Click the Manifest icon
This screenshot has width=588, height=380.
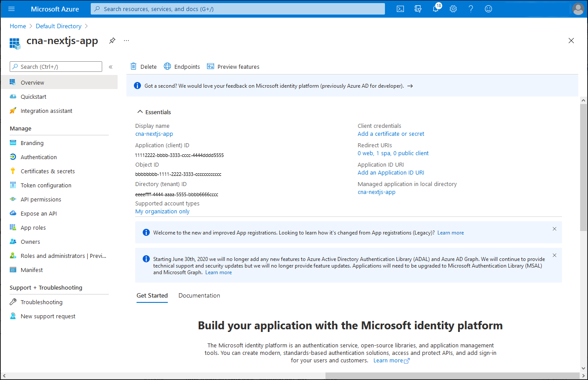13,270
